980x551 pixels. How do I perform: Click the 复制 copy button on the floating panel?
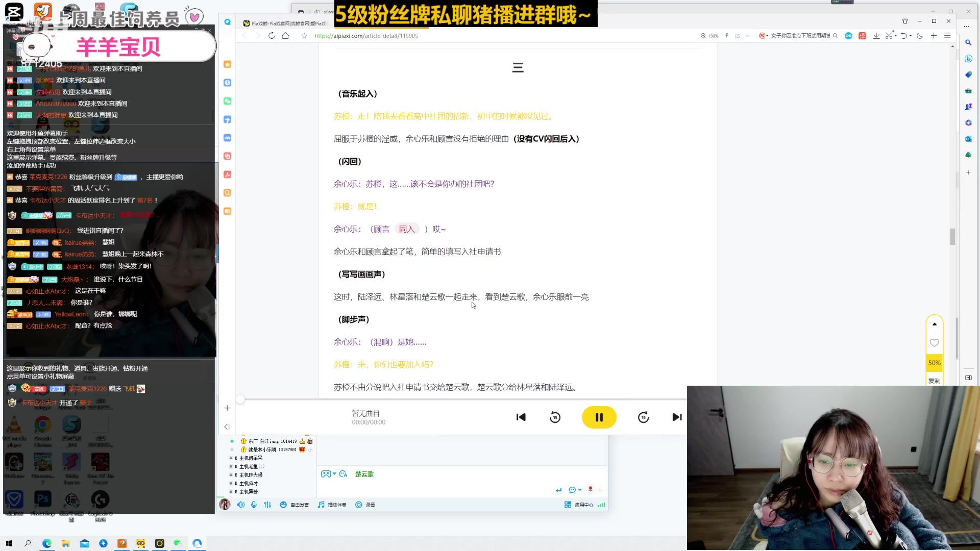pyautogui.click(x=935, y=381)
